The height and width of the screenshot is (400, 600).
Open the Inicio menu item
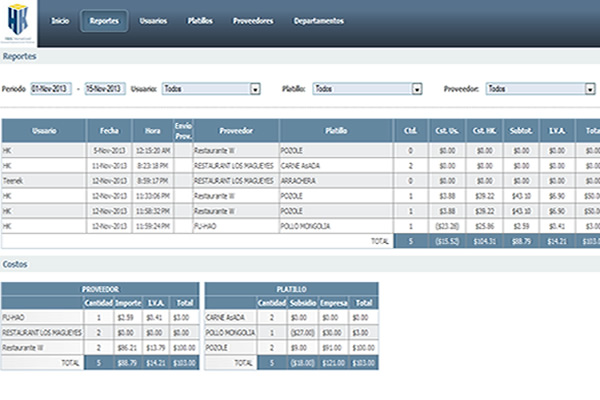click(60, 20)
